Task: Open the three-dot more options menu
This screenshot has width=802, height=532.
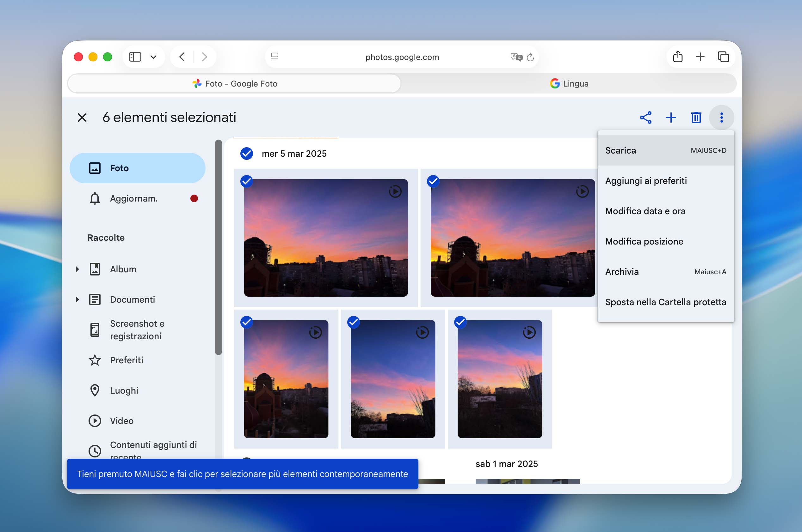Action: tap(722, 118)
